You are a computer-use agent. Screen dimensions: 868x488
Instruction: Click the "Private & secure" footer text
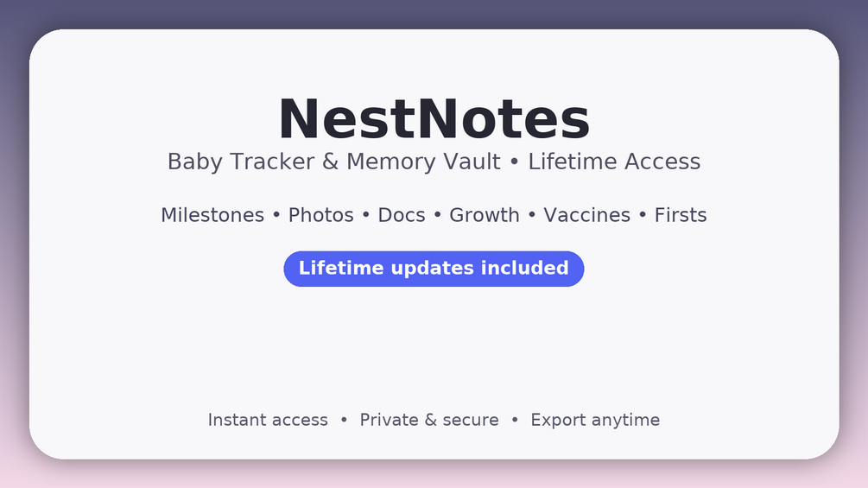pyautogui.click(x=429, y=420)
